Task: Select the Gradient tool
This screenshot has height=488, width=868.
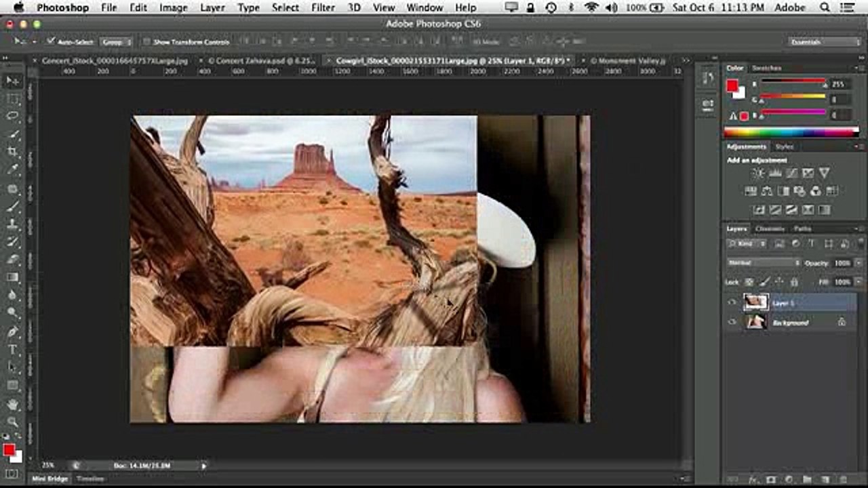Action: [13, 277]
